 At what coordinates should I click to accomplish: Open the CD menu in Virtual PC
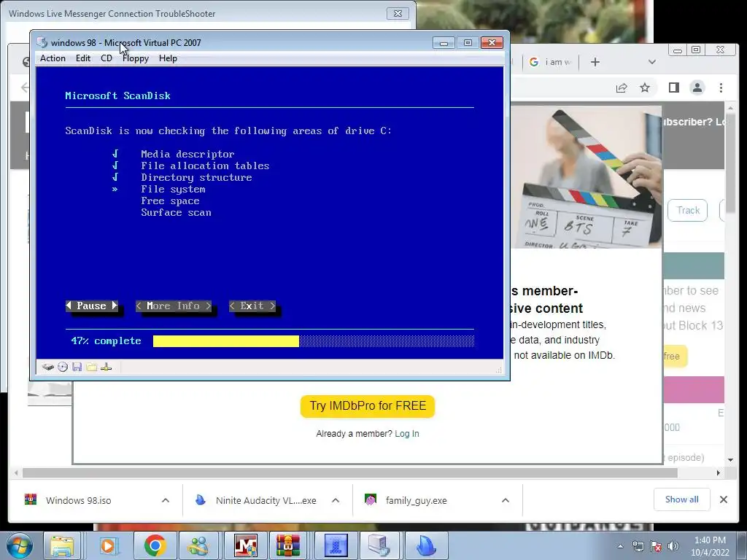tap(107, 58)
